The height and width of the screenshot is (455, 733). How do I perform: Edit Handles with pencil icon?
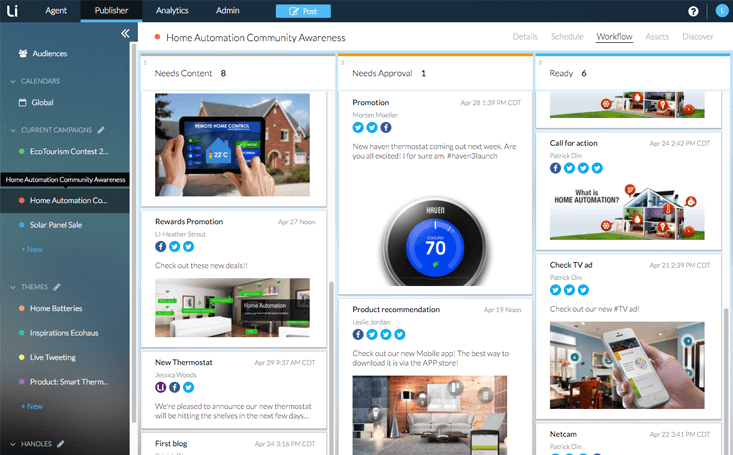click(60, 444)
